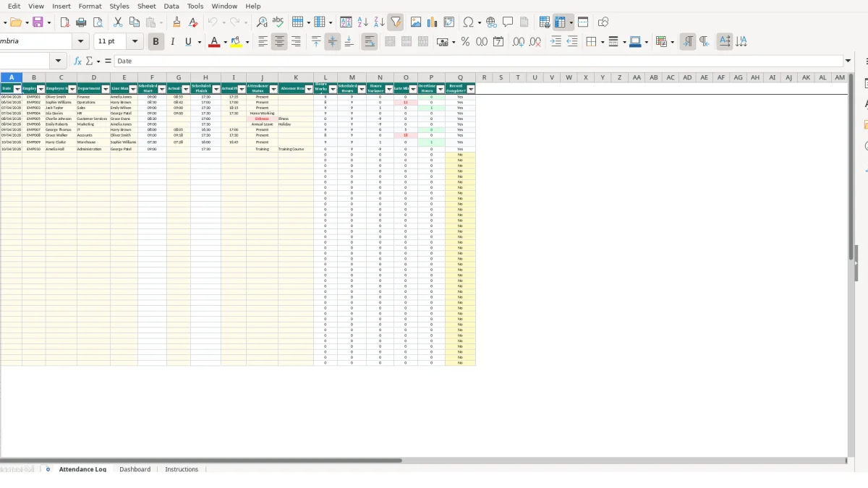Apply the blue border Line Color
The height and width of the screenshot is (488, 868).
tap(635, 42)
